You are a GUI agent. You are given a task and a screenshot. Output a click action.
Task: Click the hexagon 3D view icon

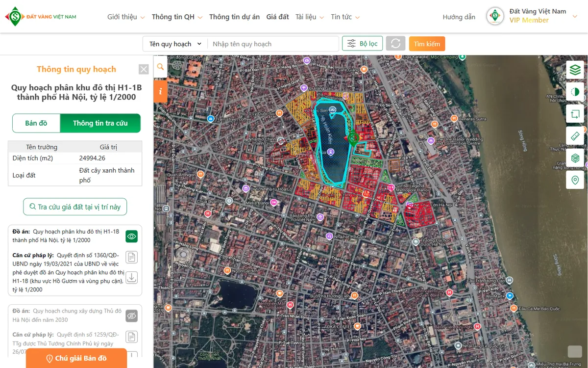(575, 158)
